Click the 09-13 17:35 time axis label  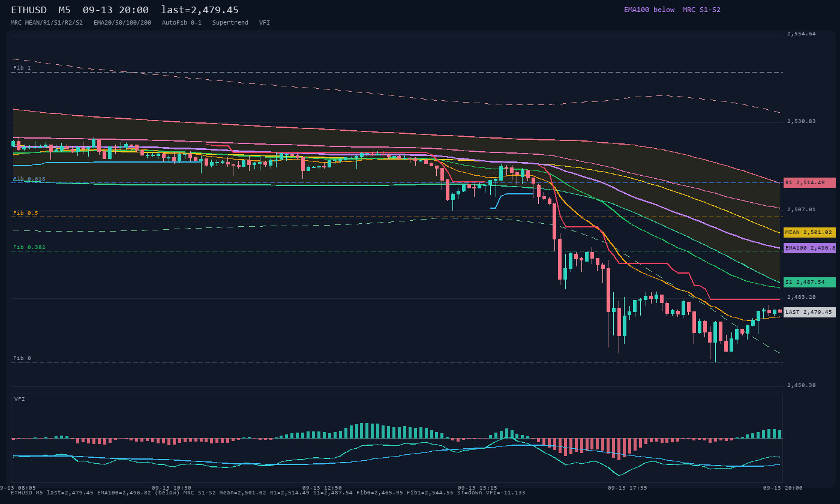click(x=628, y=488)
